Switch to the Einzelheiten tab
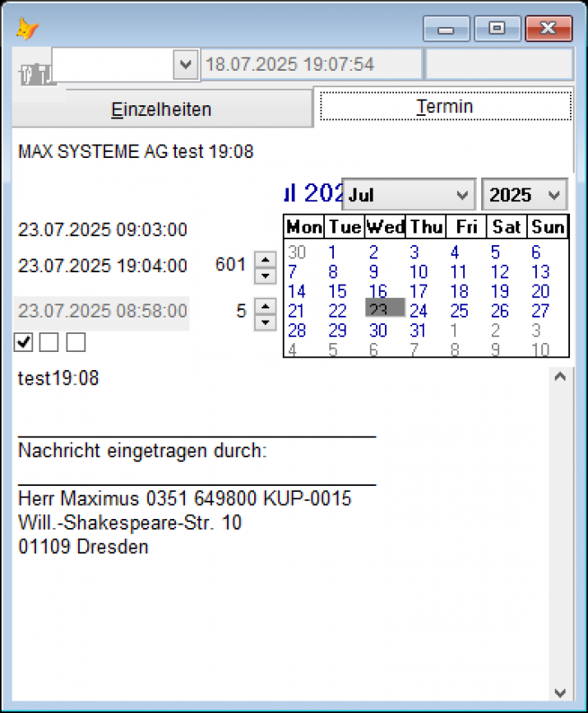Screen dimensions: 588x713 tap(161, 109)
